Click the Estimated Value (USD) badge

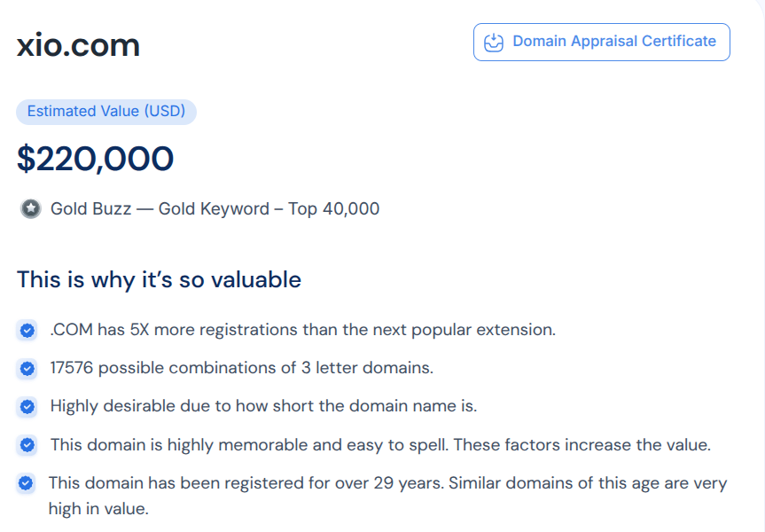point(106,112)
